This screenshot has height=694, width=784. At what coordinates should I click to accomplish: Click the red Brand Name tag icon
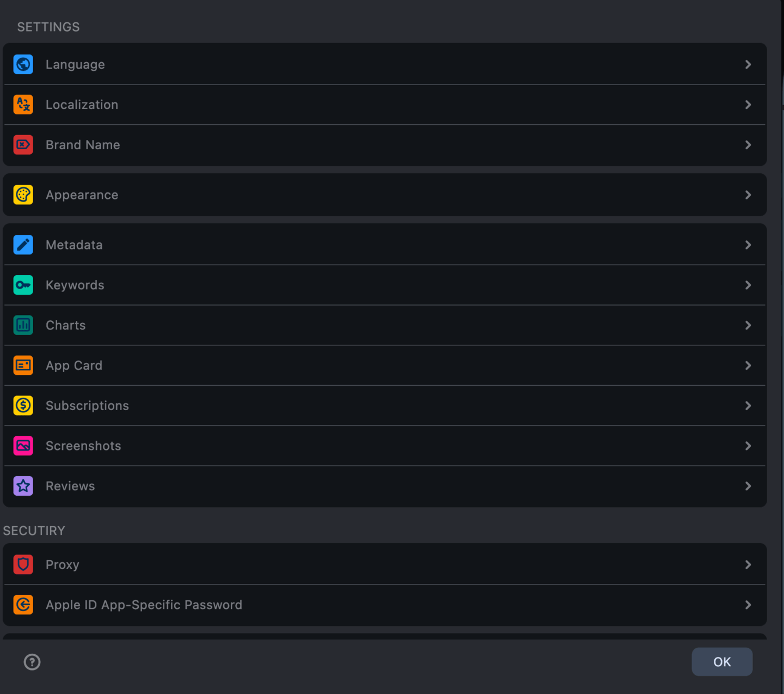coord(23,145)
